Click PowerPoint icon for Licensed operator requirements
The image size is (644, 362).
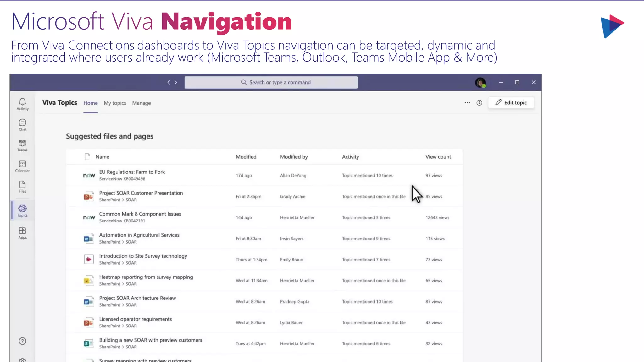[x=89, y=322]
